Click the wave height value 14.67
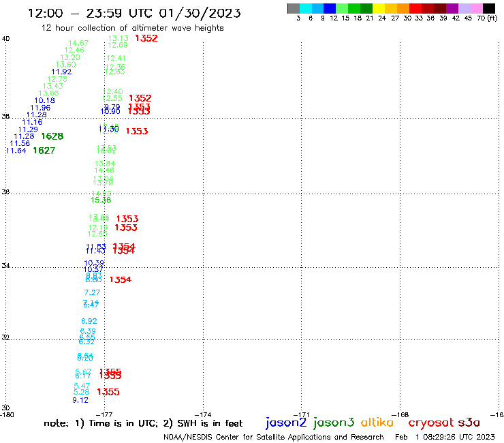The height and width of the screenshot is (443, 504). (x=78, y=43)
